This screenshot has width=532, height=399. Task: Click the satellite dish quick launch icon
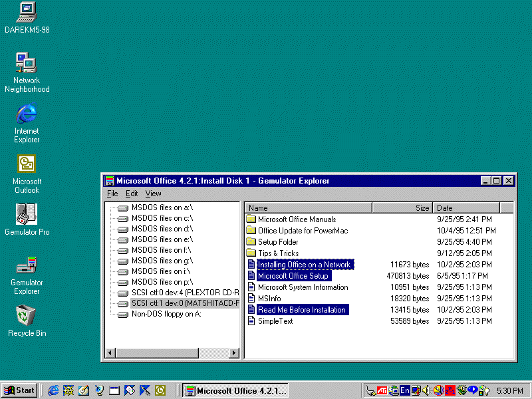click(98, 390)
